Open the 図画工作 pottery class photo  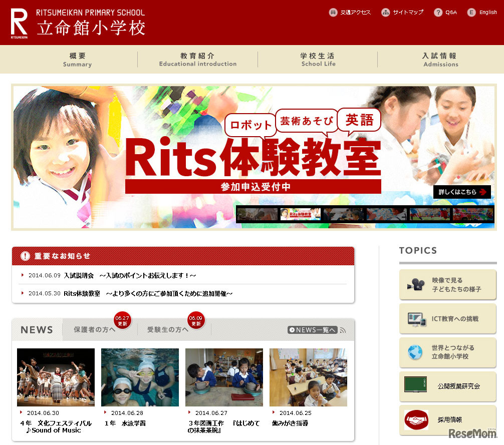point(224,377)
